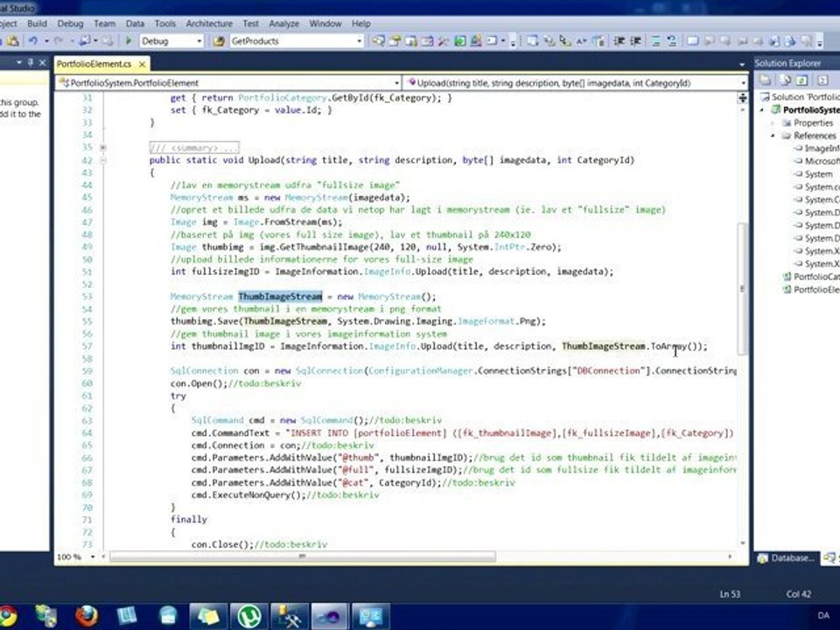This screenshot has height=630, width=840.
Task: Open Google Chrome from the taskbar
Action: pos(6,615)
